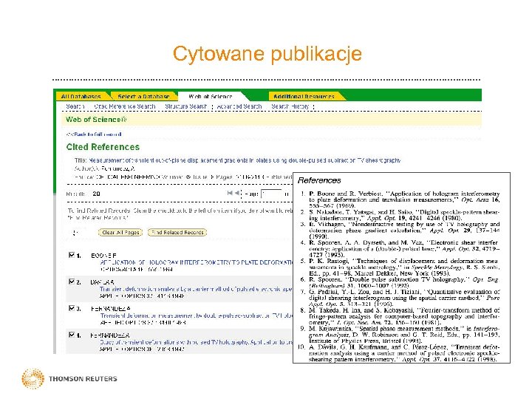The width and height of the screenshot is (532, 399).
Task: Open the Select a Database tab
Action: coord(143,96)
